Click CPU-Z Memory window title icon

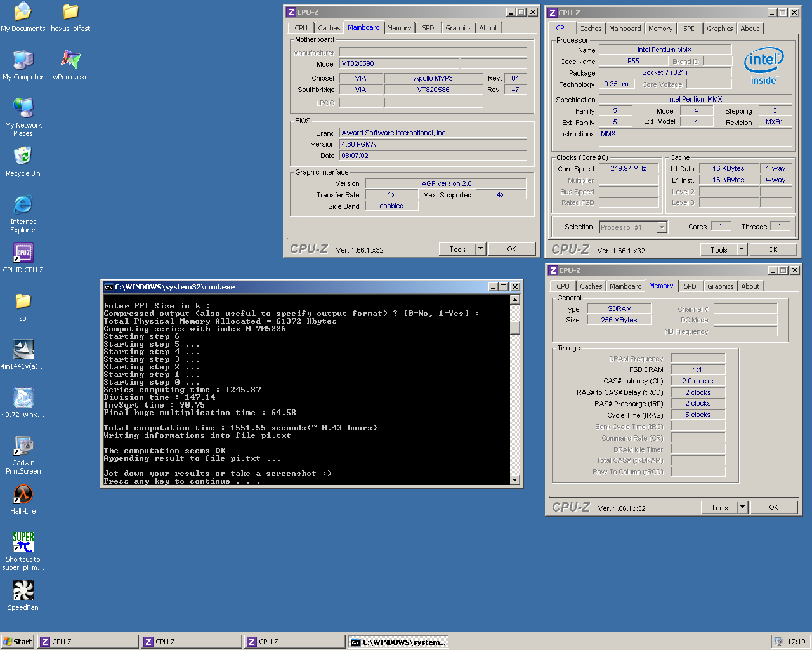tap(553, 270)
